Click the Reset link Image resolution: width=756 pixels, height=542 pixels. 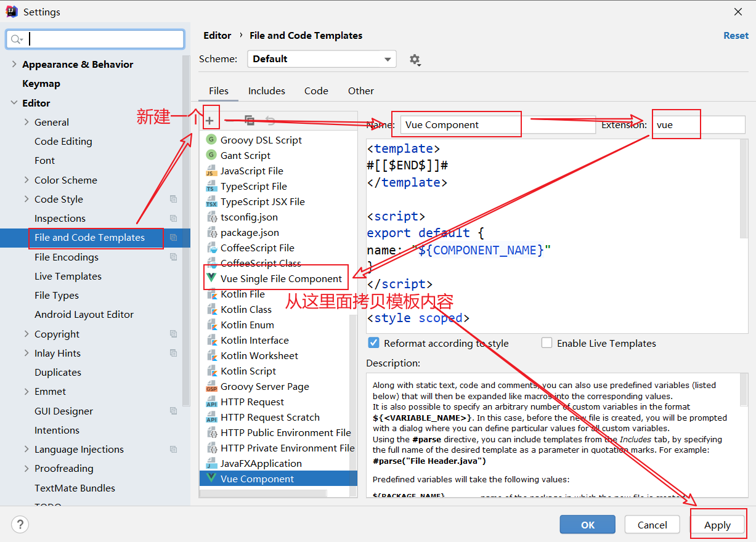[736, 35]
